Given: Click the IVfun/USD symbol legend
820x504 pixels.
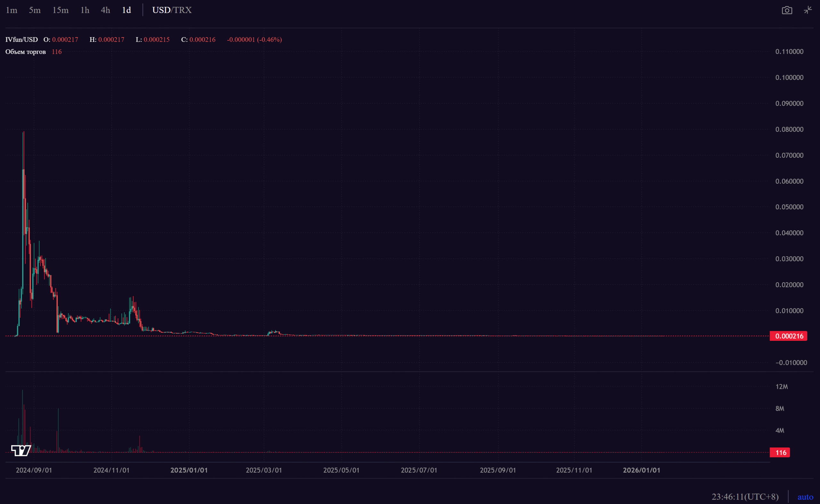Looking at the screenshot, I should pyautogui.click(x=22, y=40).
